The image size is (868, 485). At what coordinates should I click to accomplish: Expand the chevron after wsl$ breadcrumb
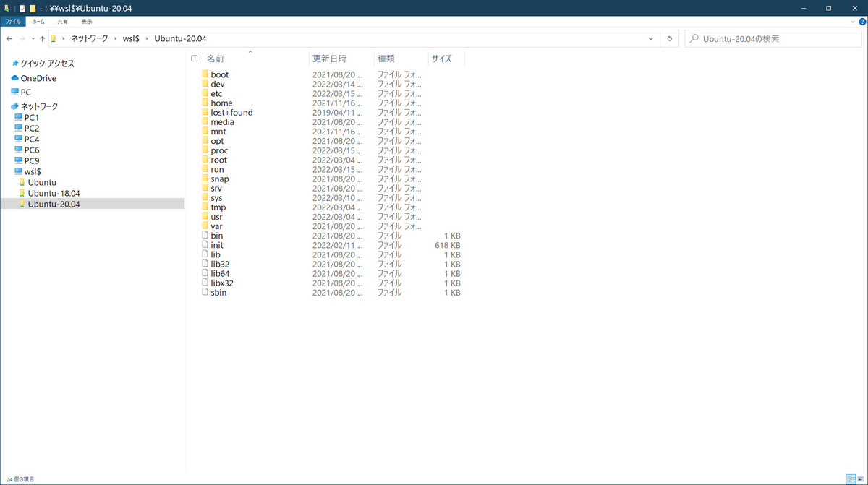[x=148, y=38]
